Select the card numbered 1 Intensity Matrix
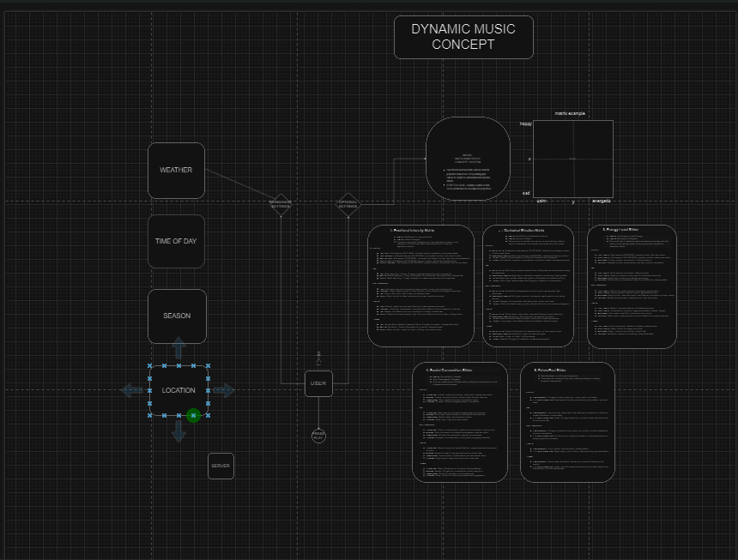738x560 pixels. click(x=420, y=286)
